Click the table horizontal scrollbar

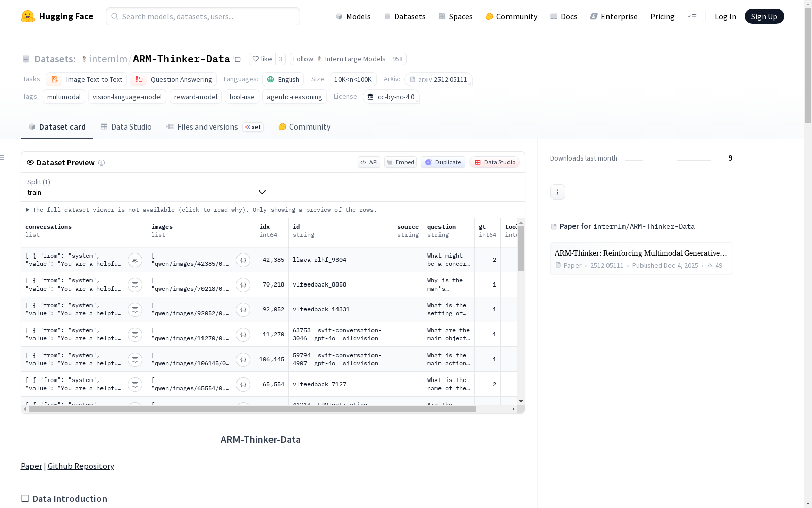252,409
